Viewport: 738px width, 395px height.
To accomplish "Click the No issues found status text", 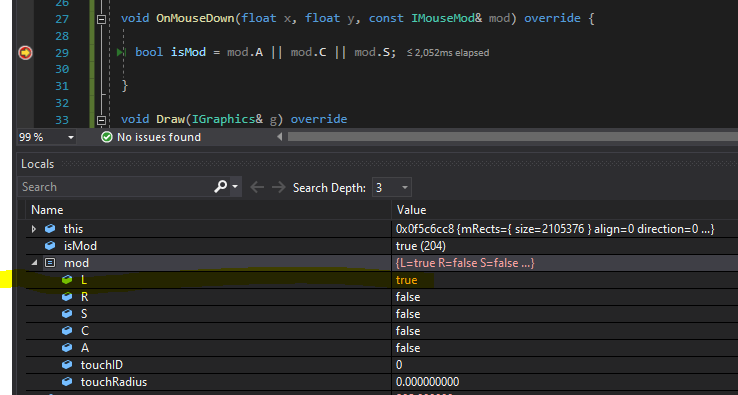I will pyautogui.click(x=159, y=137).
